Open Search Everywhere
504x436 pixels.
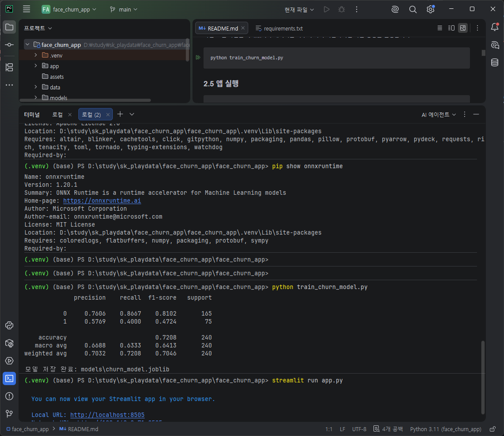[413, 9]
